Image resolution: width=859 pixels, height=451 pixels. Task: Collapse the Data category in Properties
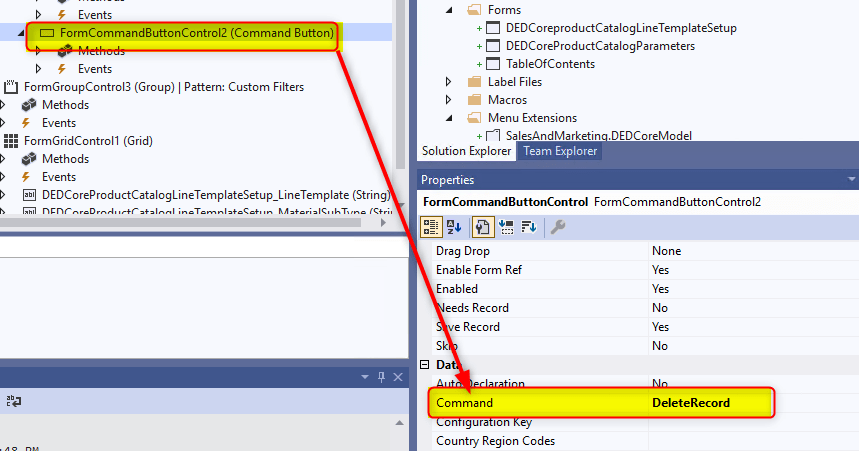point(424,365)
